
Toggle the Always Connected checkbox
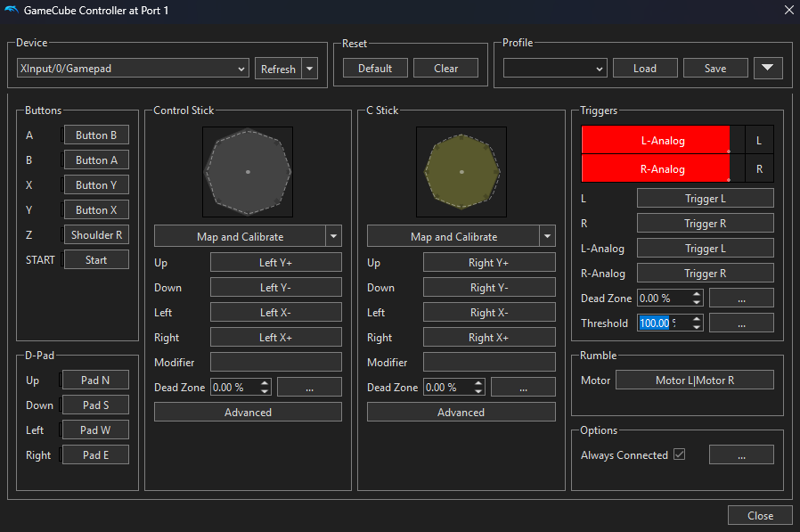[x=679, y=454]
